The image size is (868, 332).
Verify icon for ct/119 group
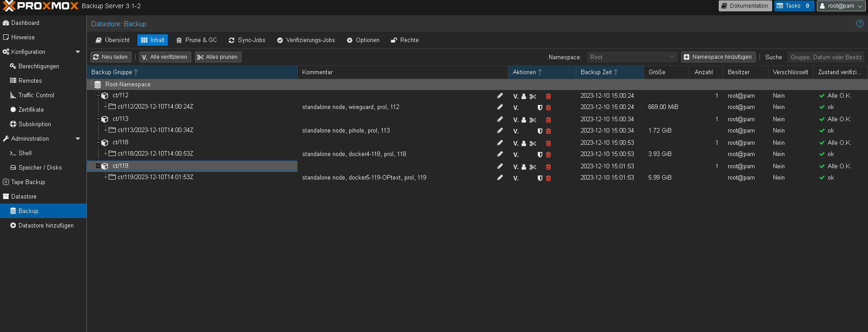tap(516, 167)
